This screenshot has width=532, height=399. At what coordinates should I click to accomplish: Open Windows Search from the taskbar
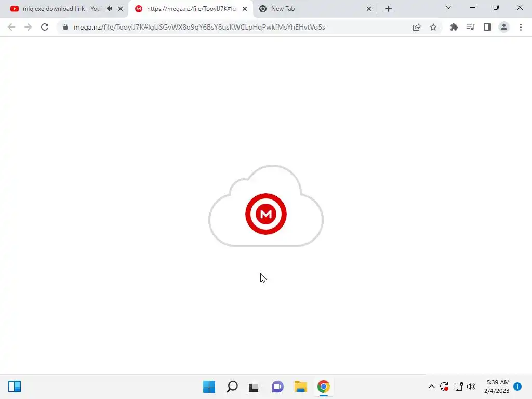pos(232,387)
